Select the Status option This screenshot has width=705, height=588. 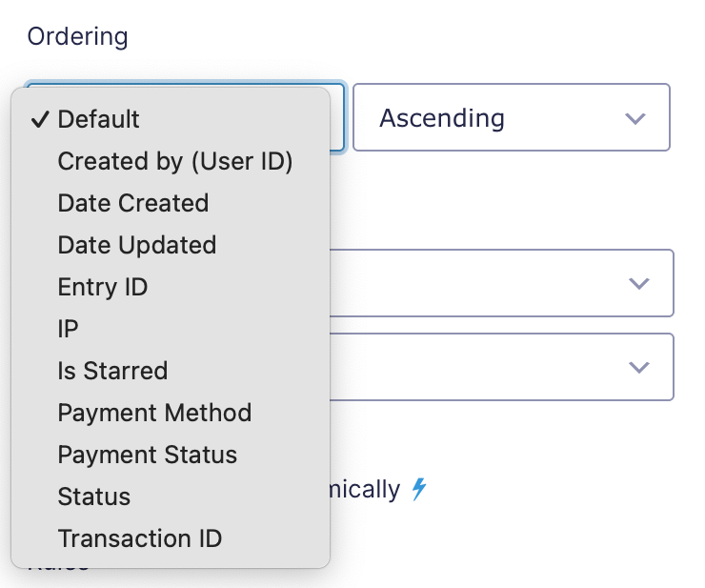171,497
